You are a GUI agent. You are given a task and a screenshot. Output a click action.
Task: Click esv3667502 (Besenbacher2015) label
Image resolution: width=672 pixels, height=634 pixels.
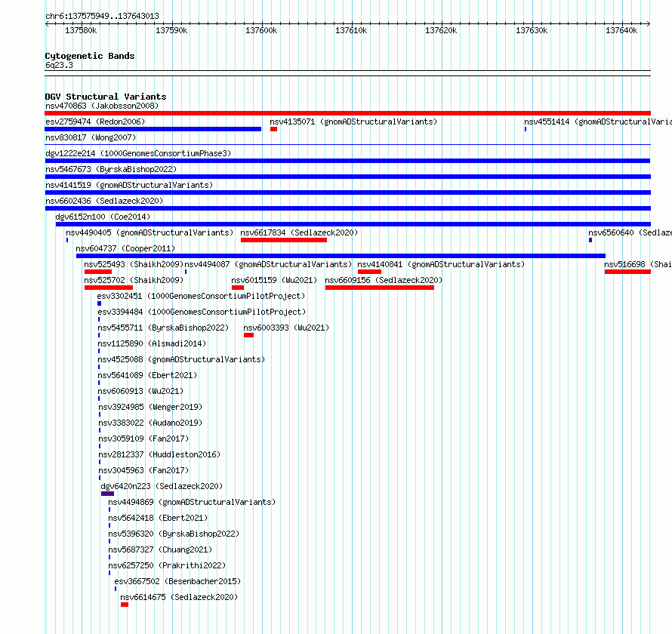(177, 581)
